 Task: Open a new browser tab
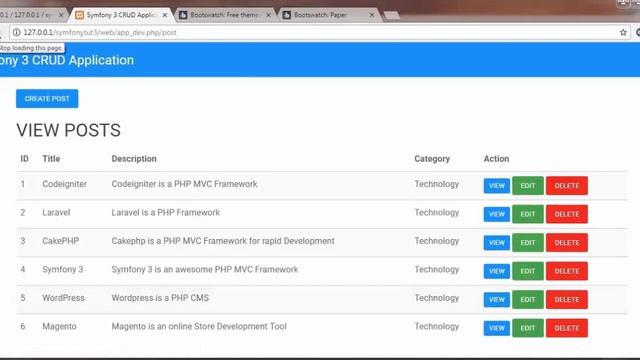(x=391, y=16)
